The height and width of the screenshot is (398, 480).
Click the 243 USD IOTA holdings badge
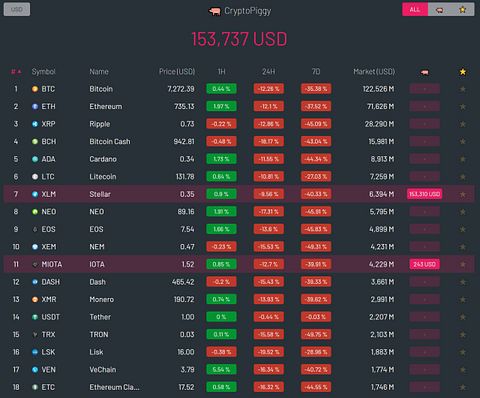pyautogui.click(x=424, y=264)
